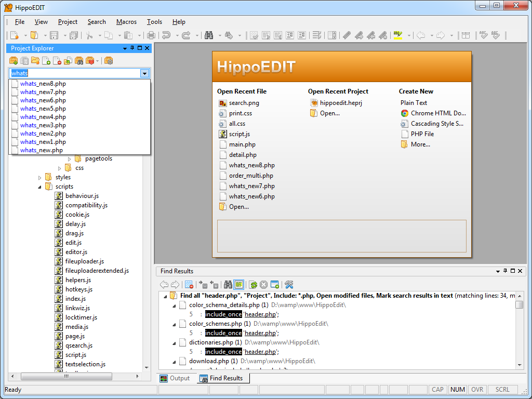Open the Tools menu
This screenshot has width=532, height=399.
coord(154,22)
